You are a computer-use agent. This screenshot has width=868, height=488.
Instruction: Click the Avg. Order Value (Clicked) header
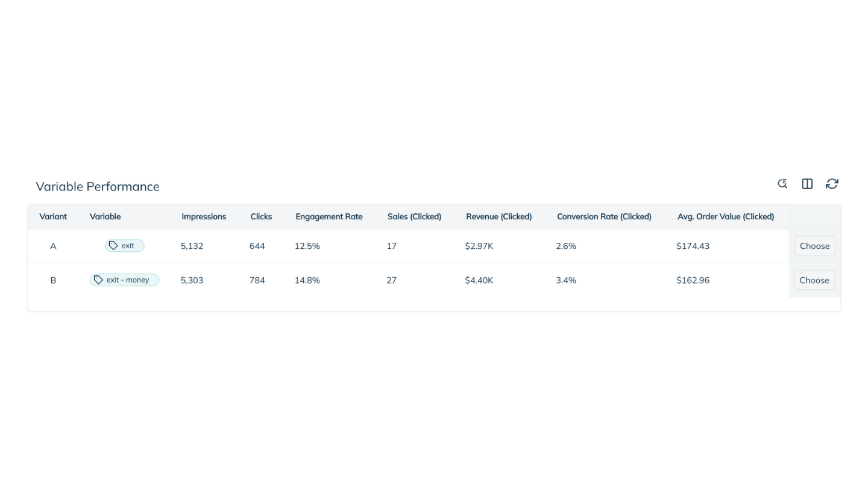tap(725, 216)
